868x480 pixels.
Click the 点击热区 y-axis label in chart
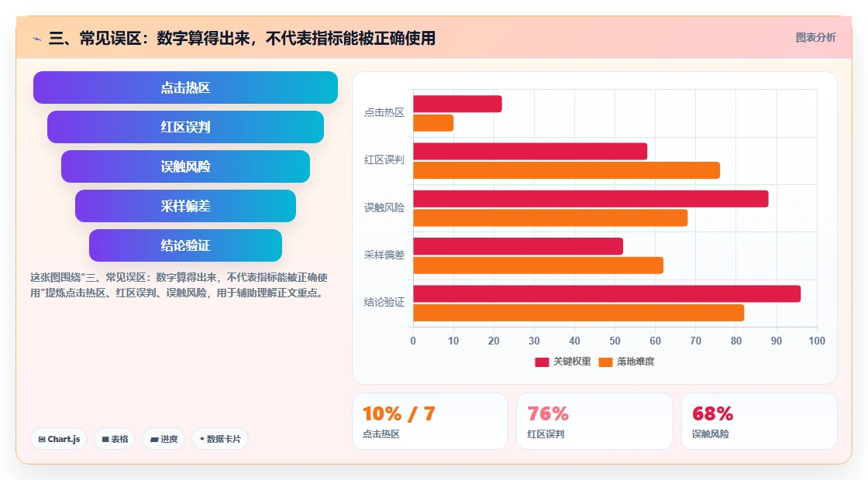pos(384,113)
